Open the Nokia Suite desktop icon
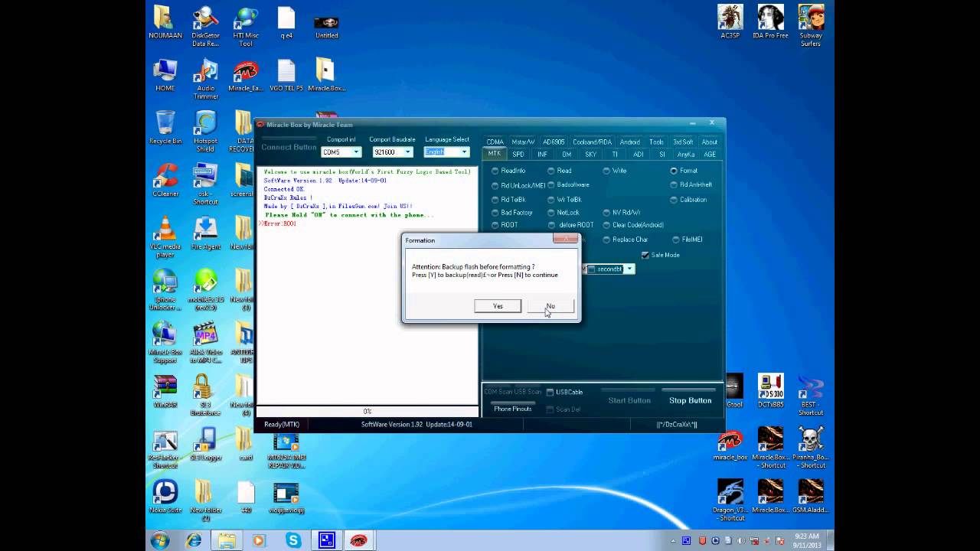Screen dimensions: 980x551 [x=165, y=497]
